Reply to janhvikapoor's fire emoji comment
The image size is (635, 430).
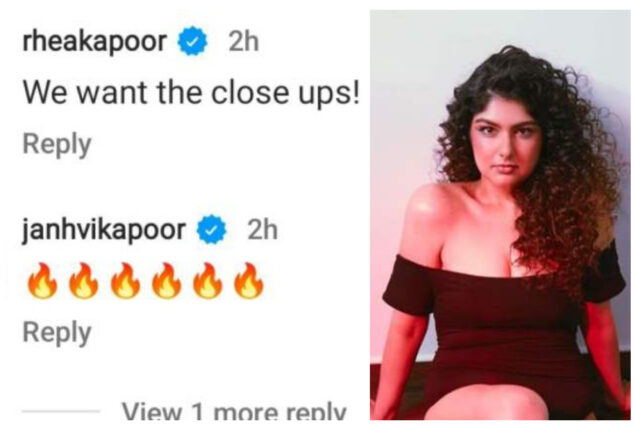point(57,334)
